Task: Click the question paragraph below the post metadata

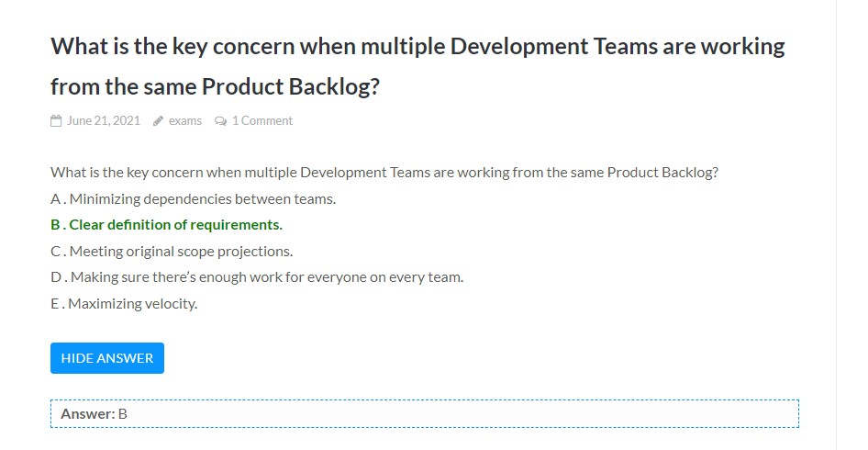Action: click(384, 172)
